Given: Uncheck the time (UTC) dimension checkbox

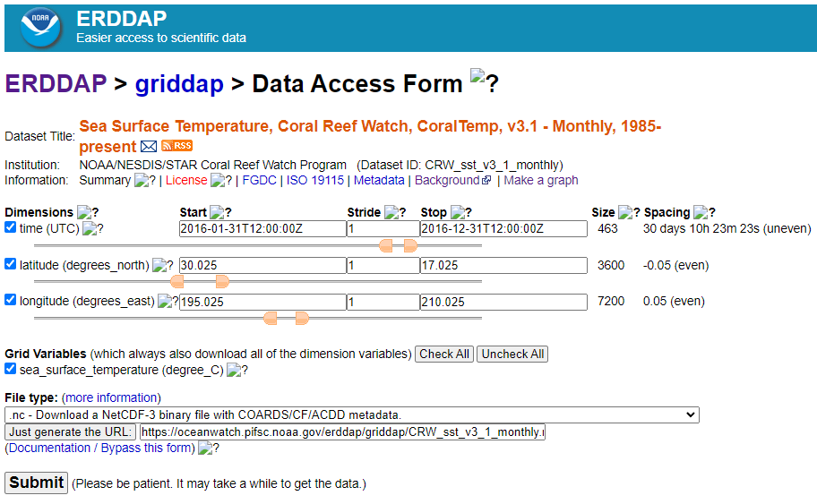Looking at the screenshot, I should coord(11,228).
